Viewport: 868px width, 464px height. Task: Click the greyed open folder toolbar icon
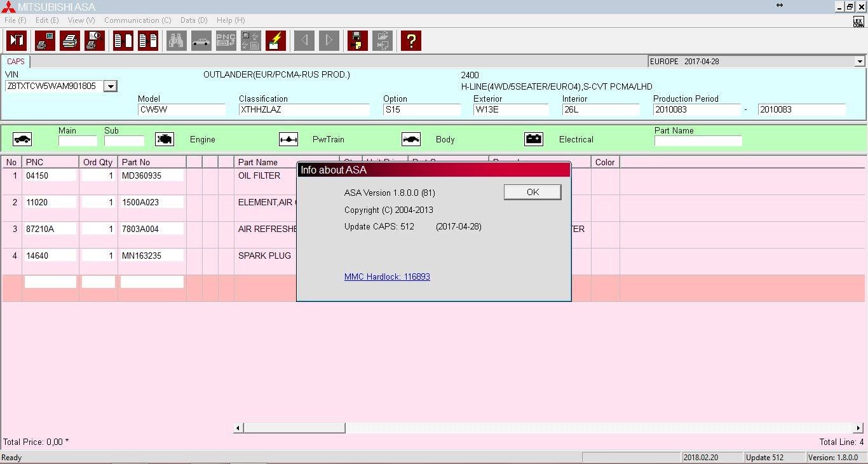tap(383, 41)
